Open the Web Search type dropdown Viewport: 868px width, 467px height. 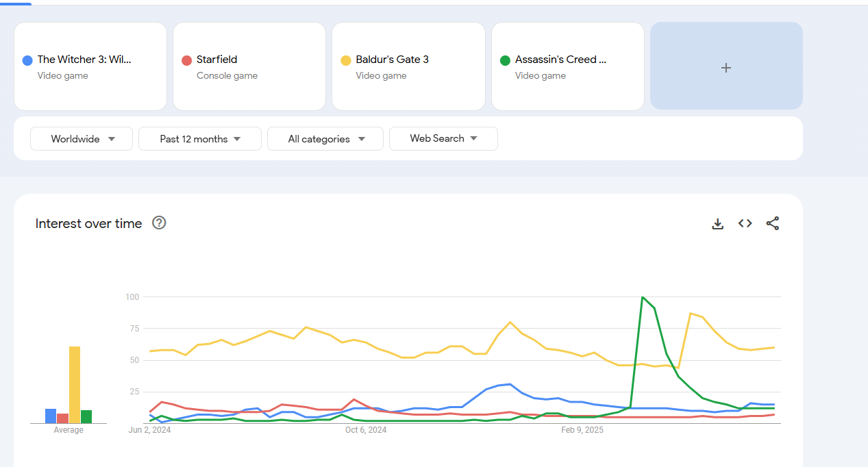coord(443,138)
